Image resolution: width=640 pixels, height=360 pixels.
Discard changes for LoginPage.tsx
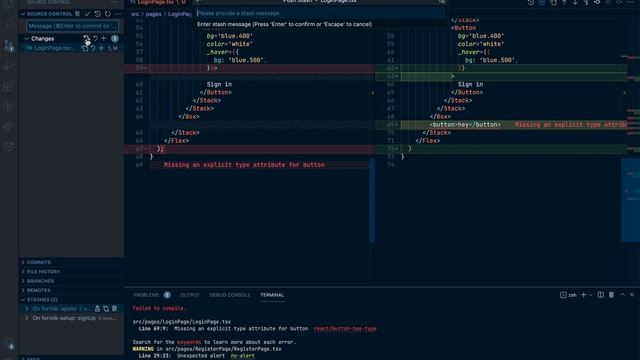click(x=93, y=48)
